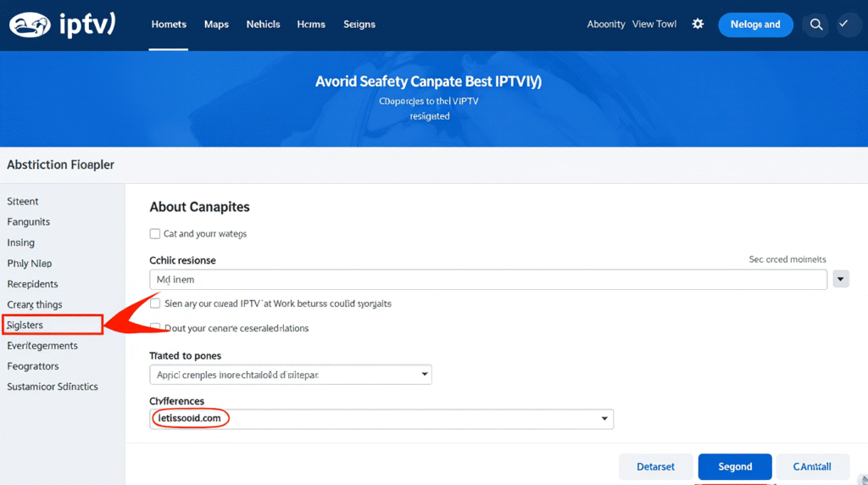
Task: Switch to Seigns in the navigation
Action: coord(359,25)
